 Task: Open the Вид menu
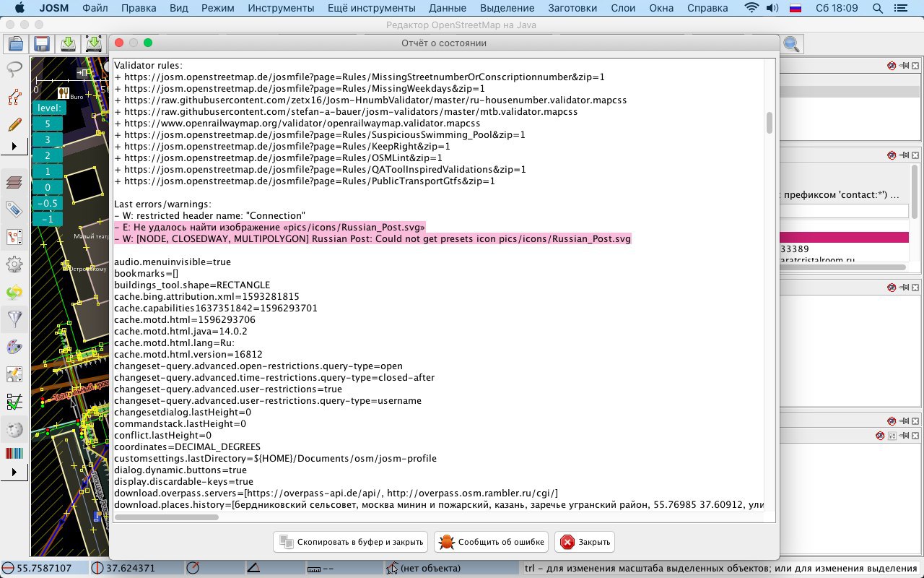pos(179,8)
